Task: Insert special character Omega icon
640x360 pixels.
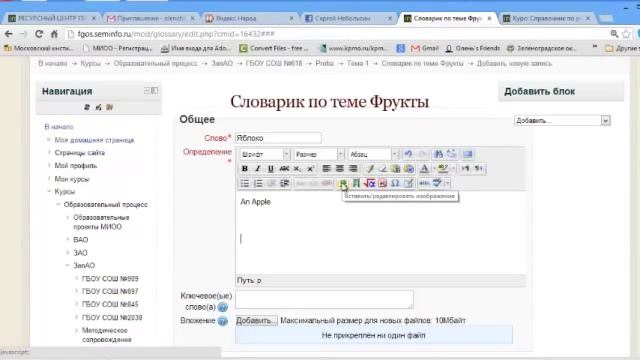Action: coord(395,183)
